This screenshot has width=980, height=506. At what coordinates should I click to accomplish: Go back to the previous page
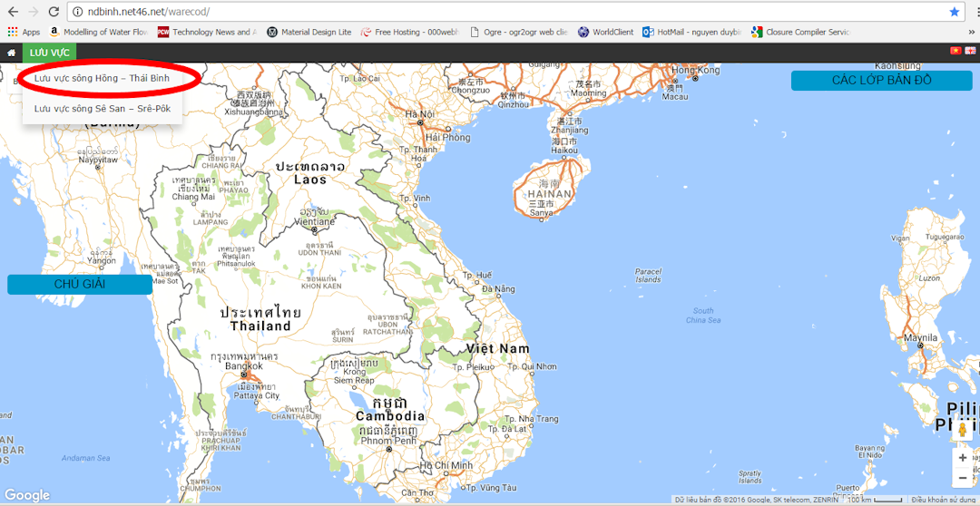tap(11, 12)
